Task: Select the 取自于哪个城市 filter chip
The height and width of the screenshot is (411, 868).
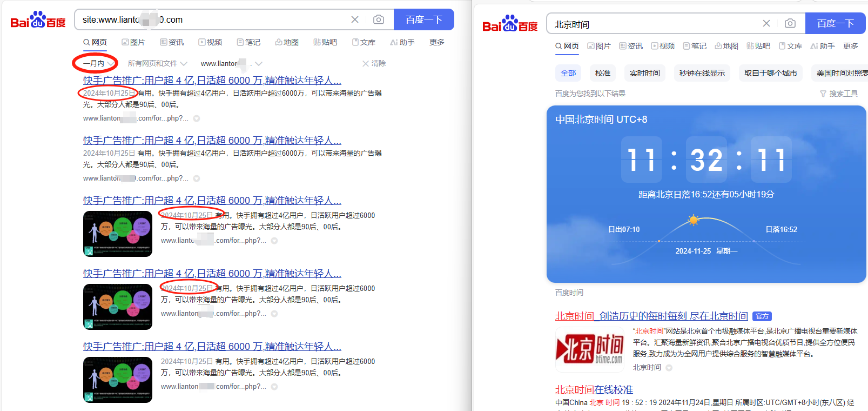Action: pos(771,73)
